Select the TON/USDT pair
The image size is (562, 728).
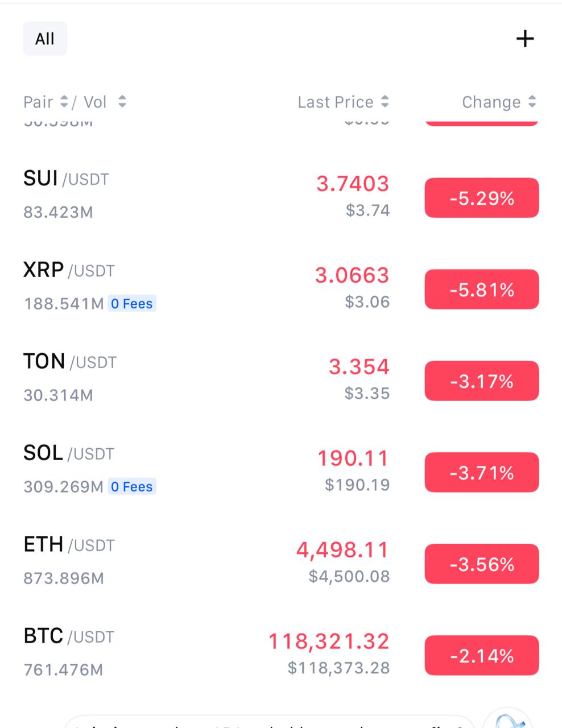[x=281, y=379]
